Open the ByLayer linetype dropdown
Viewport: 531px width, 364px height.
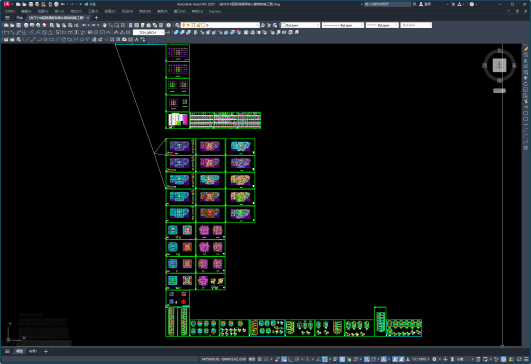pyautogui.click(x=343, y=25)
